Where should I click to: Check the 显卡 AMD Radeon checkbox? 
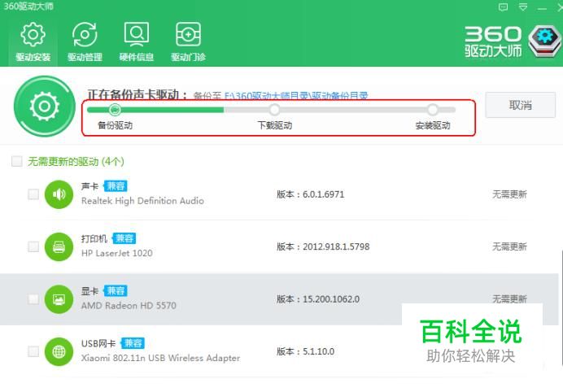point(33,299)
